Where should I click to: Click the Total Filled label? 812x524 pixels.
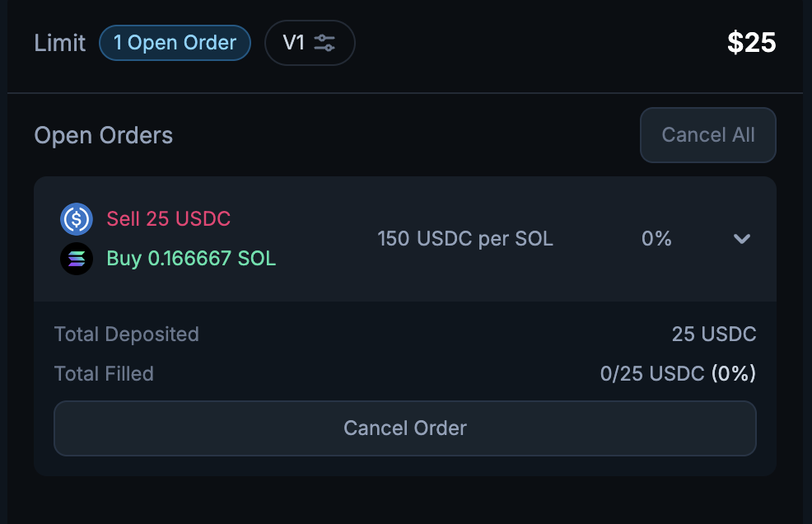(104, 374)
